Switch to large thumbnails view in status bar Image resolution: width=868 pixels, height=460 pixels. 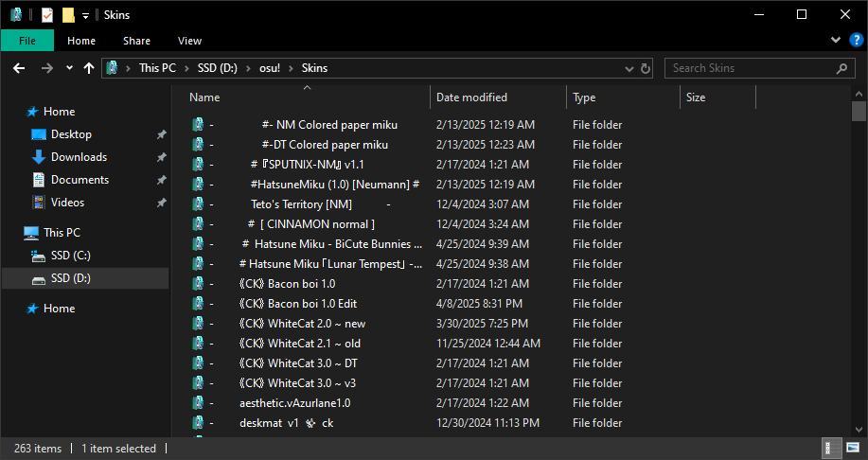click(852, 449)
